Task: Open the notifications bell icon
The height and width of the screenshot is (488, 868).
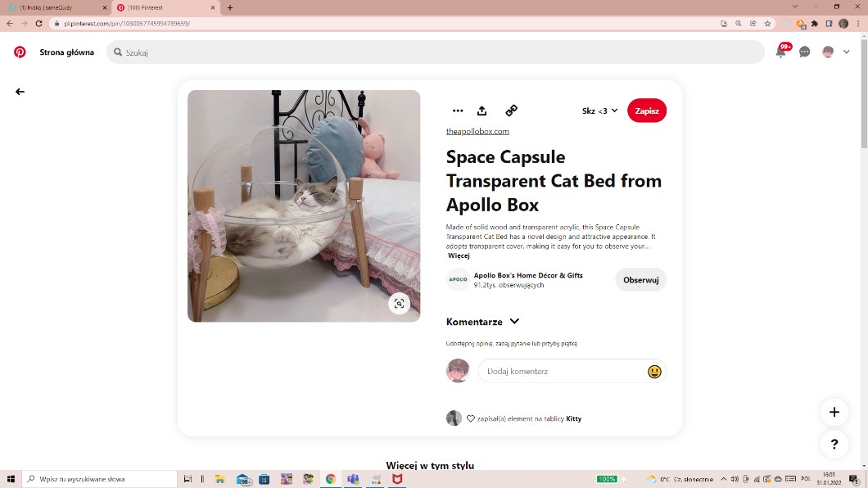Action: [781, 52]
